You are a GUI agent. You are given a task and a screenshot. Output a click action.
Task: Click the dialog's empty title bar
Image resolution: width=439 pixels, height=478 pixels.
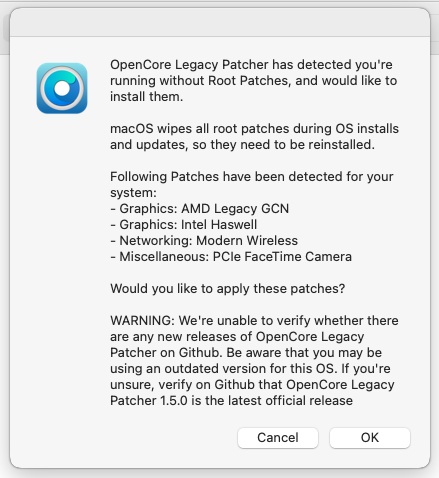click(220, 22)
